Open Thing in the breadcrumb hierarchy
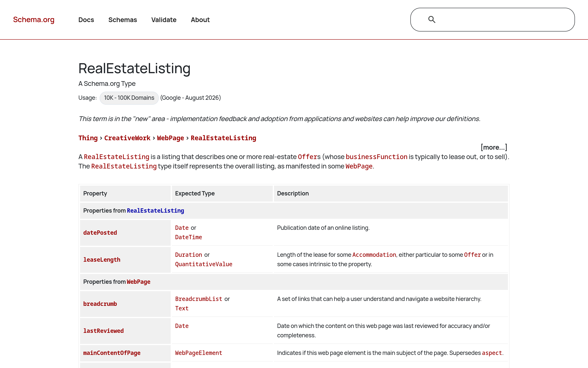Screen dimensions: 588x368 tap(88, 138)
